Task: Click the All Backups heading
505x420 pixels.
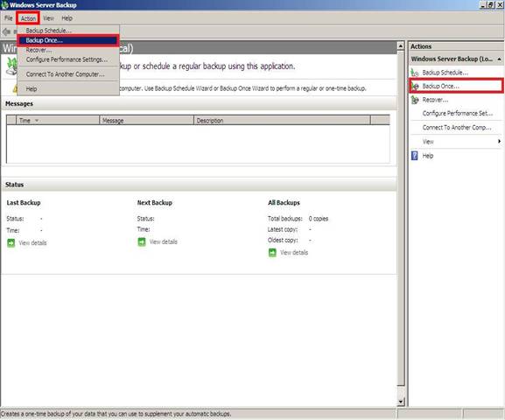Action: pyautogui.click(x=284, y=203)
